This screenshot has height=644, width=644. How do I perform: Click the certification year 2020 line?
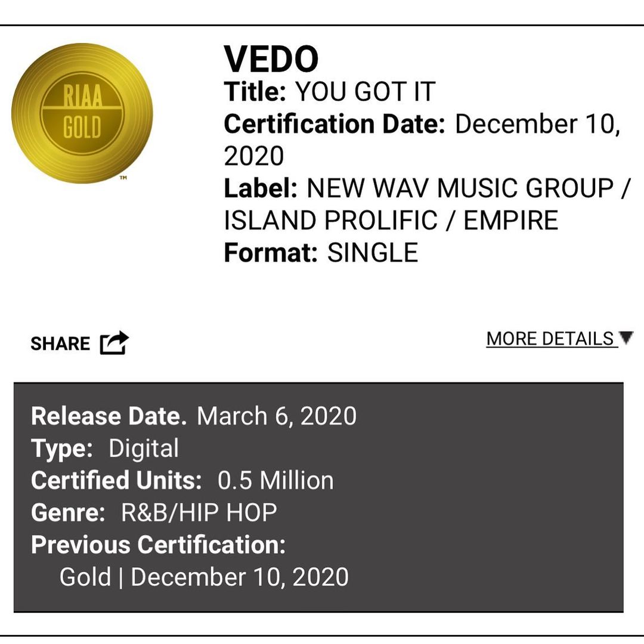coord(254,156)
